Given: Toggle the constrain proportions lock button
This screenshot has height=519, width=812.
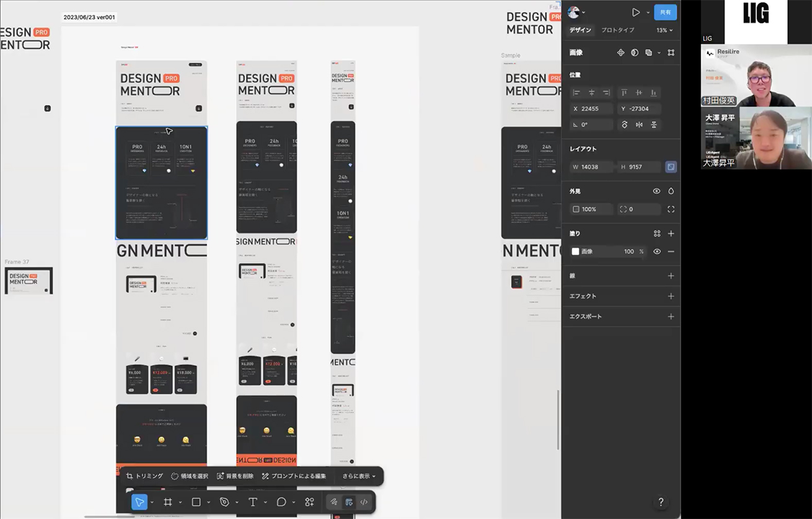Looking at the screenshot, I should (671, 167).
